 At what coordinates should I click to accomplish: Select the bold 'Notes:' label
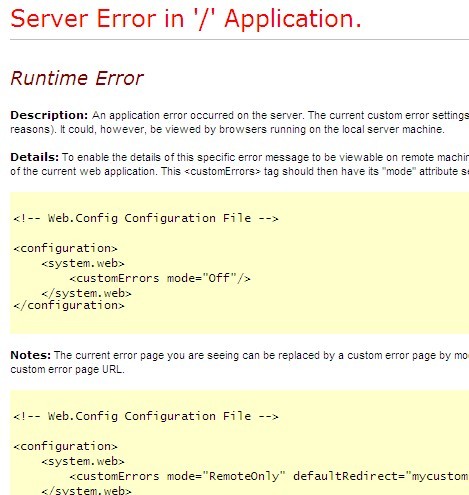pos(30,355)
